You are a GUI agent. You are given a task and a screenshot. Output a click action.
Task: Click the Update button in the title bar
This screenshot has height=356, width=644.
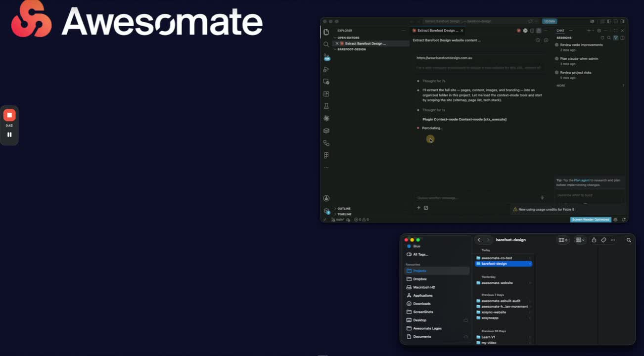pyautogui.click(x=550, y=21)
